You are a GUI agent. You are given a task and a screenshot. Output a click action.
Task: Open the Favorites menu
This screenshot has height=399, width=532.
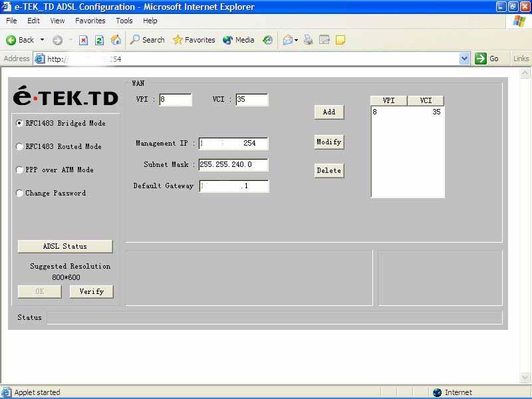90,21
